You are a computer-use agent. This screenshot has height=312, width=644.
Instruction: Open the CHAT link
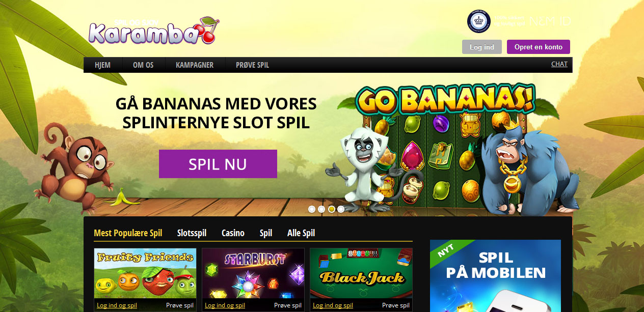(x=559, y=64)
